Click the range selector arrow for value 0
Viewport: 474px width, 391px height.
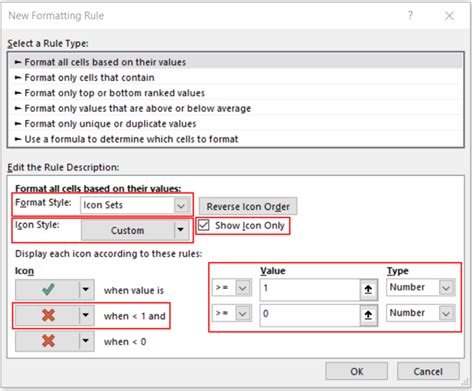click(x=368, y=315)
